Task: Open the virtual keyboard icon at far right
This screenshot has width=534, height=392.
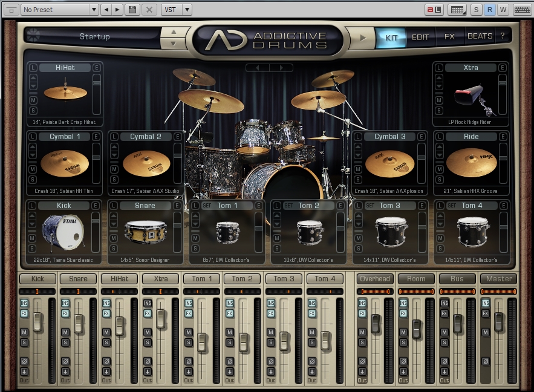Action: [522, 10]
